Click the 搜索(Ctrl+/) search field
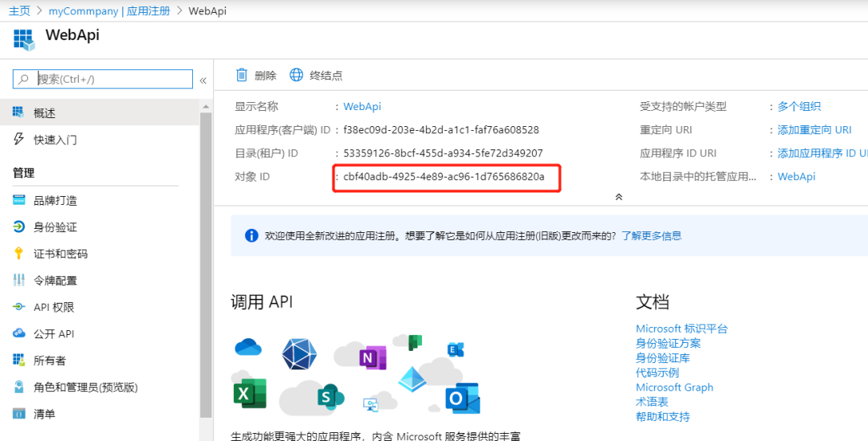This screenshot has height=441, width=868. click(103, 80)
